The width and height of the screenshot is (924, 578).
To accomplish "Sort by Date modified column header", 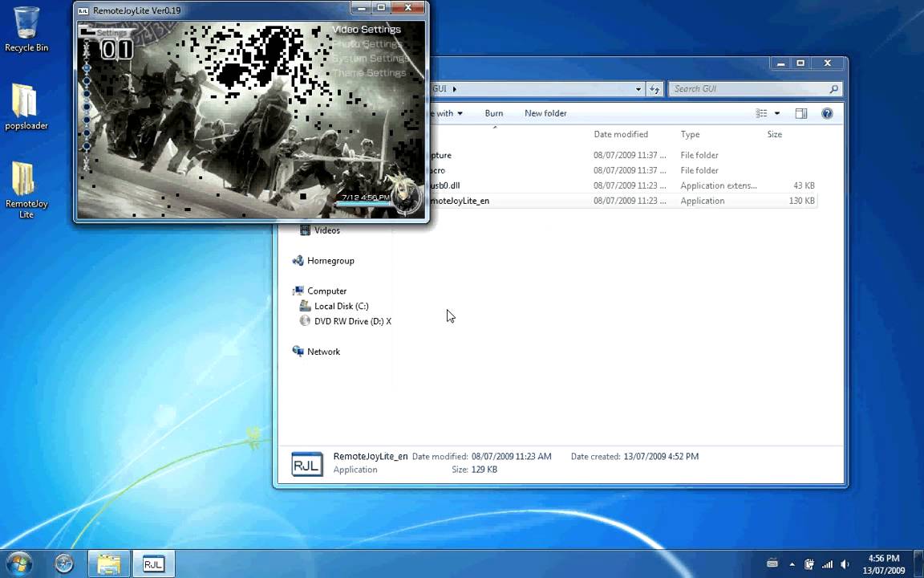I will pyautogui.click(x=621, y=135).
